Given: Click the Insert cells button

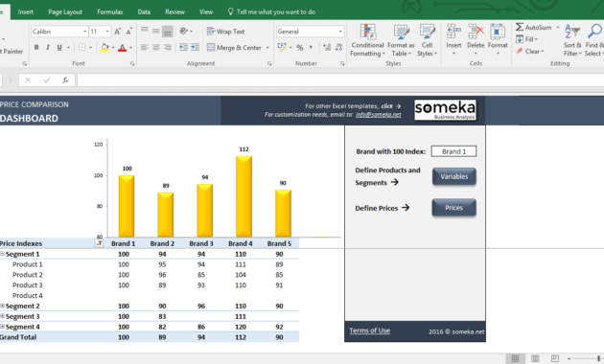Looking at the screenshot, I should pyautogui.click(x=453, y=39).
